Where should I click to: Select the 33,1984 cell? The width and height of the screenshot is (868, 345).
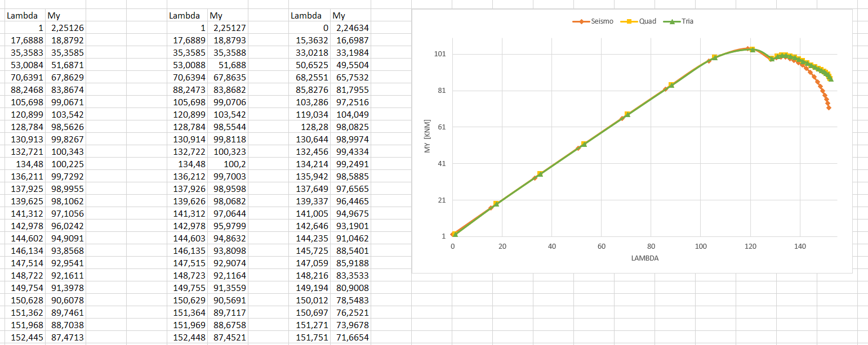pos(350,53)
